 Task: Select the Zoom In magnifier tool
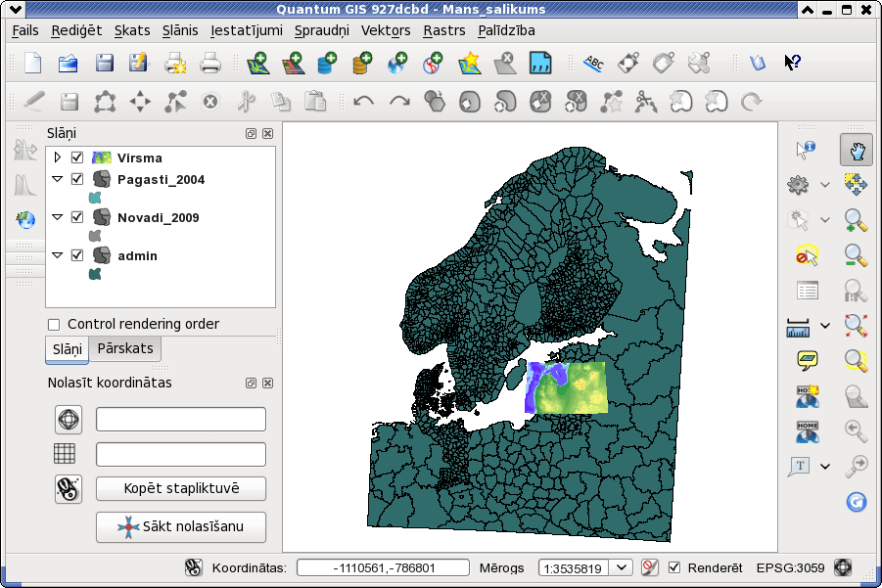pyautogui.click(x=856, y=220)
